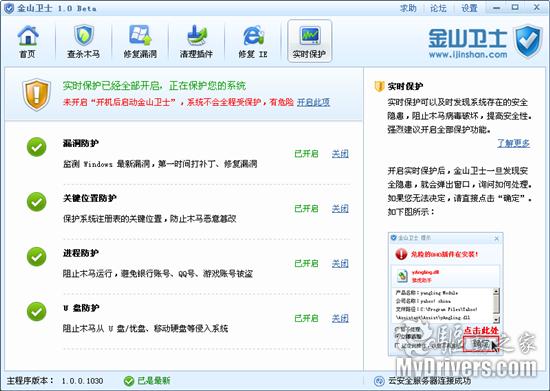Open the 修复 IE icon
The height and width of the screenshot is (391, 550).
click(x=253, y=35)
